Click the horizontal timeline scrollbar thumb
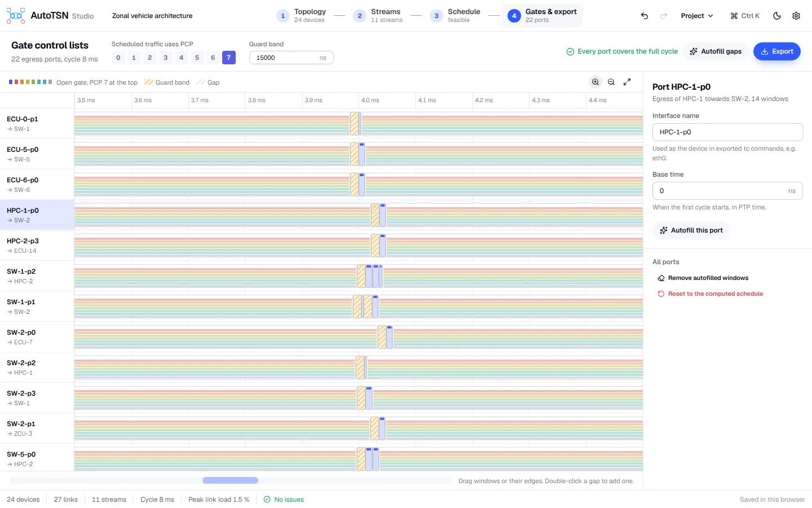 click(x=230, y=480)
